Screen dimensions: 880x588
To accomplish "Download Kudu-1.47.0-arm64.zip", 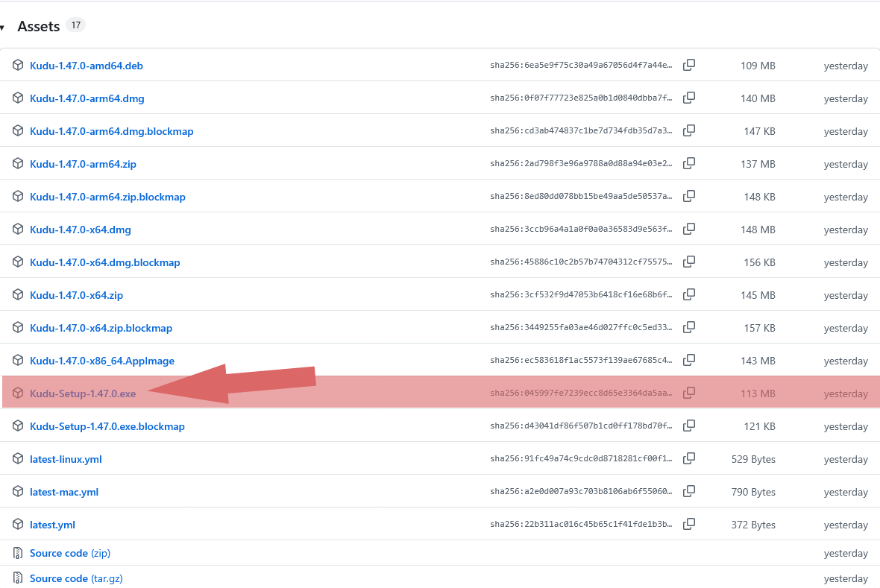I will pos(83,164).
